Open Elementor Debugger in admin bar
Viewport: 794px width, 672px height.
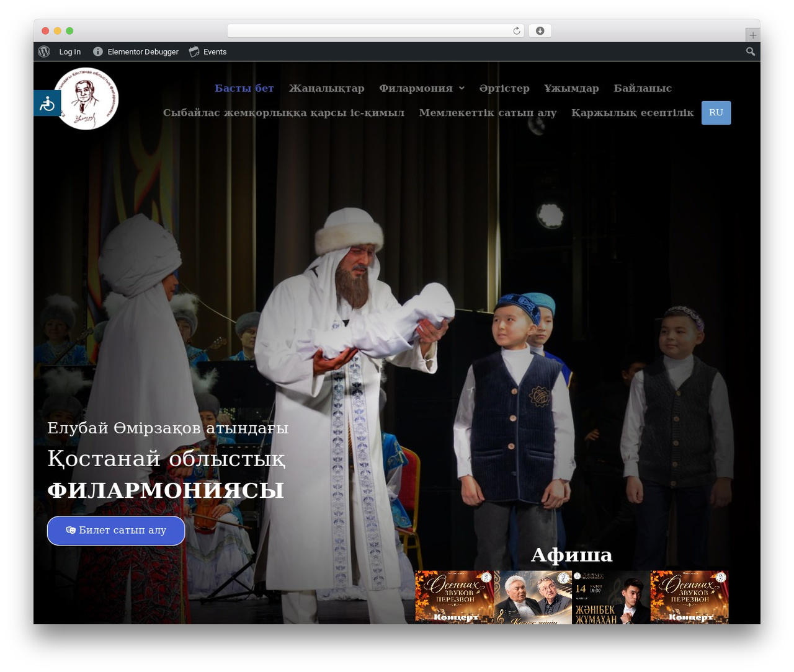pos(143,52)
